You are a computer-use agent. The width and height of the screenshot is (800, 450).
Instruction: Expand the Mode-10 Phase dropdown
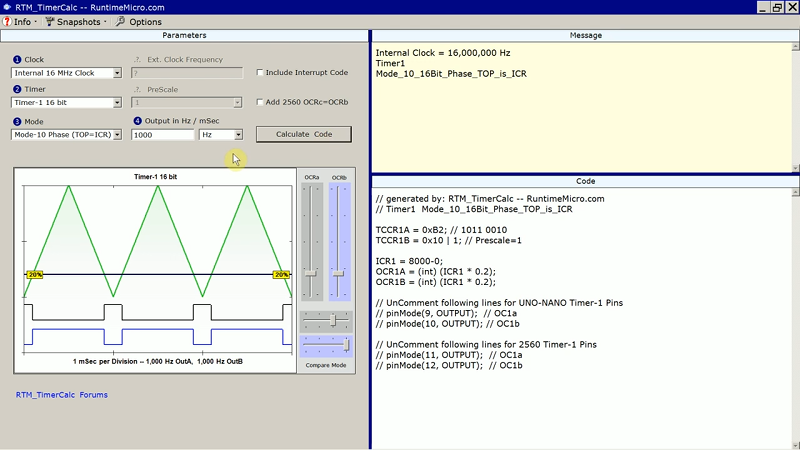(117, 134)
